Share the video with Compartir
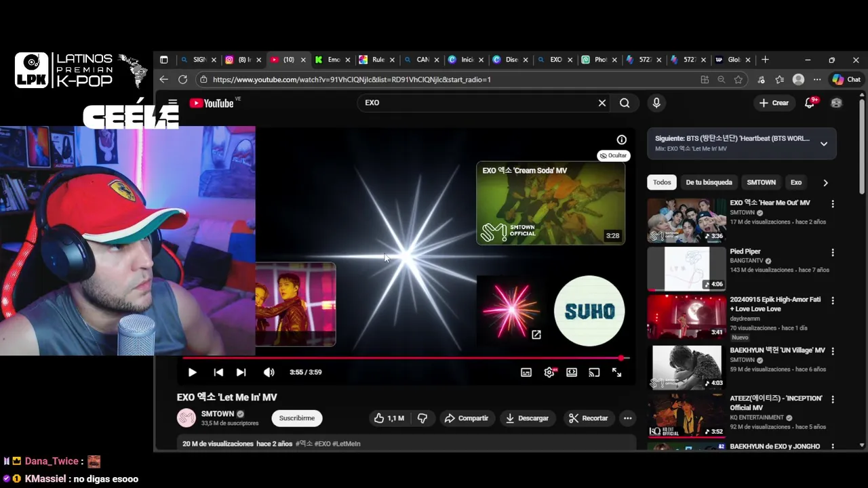The image size is (868, 488). point(466,418)
